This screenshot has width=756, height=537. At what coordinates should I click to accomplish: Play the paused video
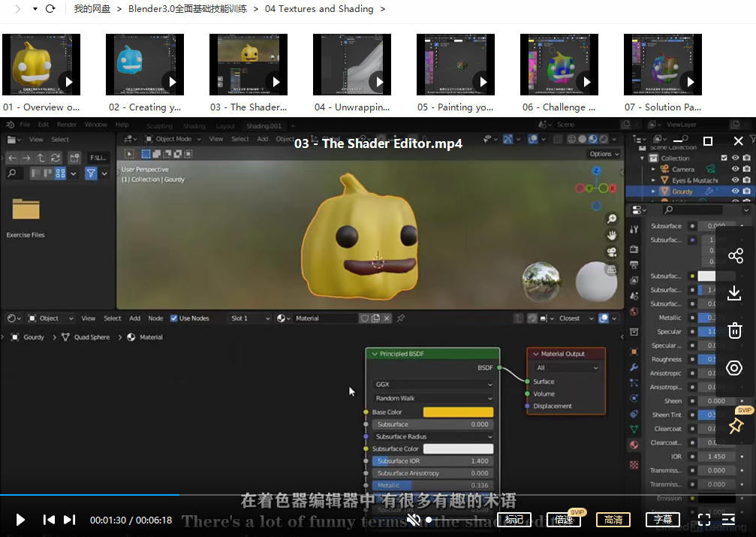(20, 520)
